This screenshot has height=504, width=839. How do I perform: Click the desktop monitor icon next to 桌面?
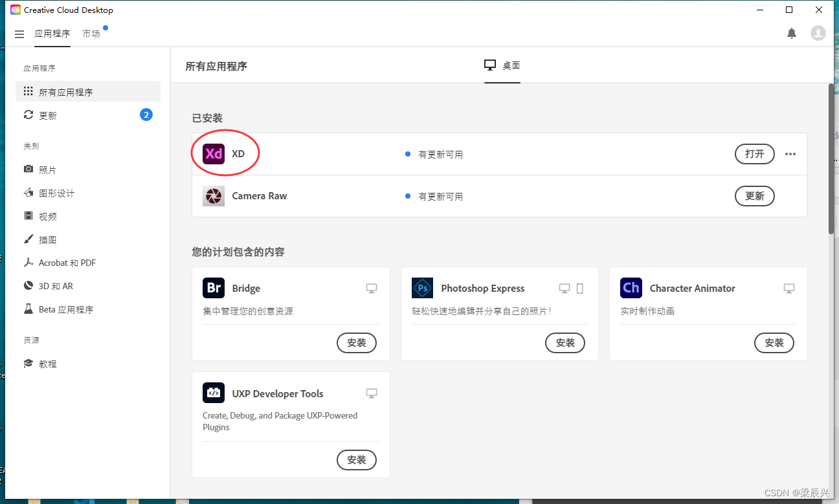(490, 65)
